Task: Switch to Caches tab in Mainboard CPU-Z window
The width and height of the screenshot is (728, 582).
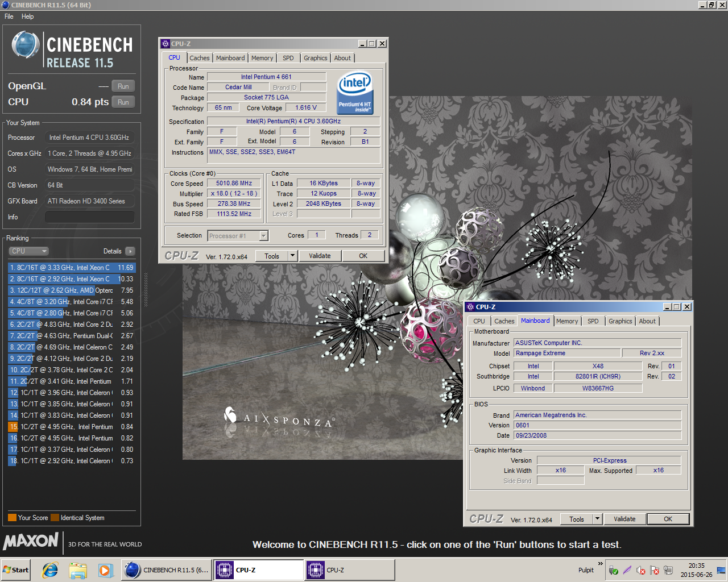Action: [x=504, y=321]
